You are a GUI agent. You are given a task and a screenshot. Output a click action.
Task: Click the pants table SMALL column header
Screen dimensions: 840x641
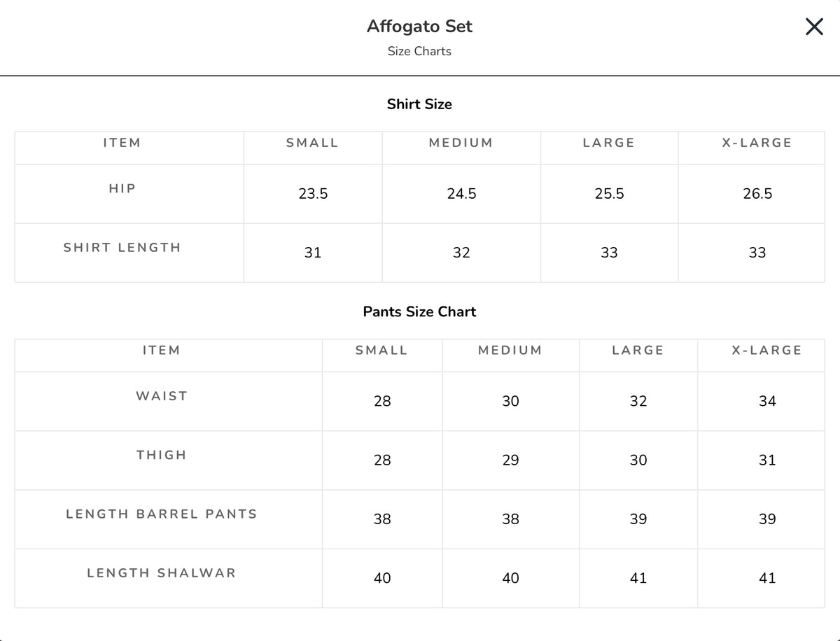coord(381,351)
